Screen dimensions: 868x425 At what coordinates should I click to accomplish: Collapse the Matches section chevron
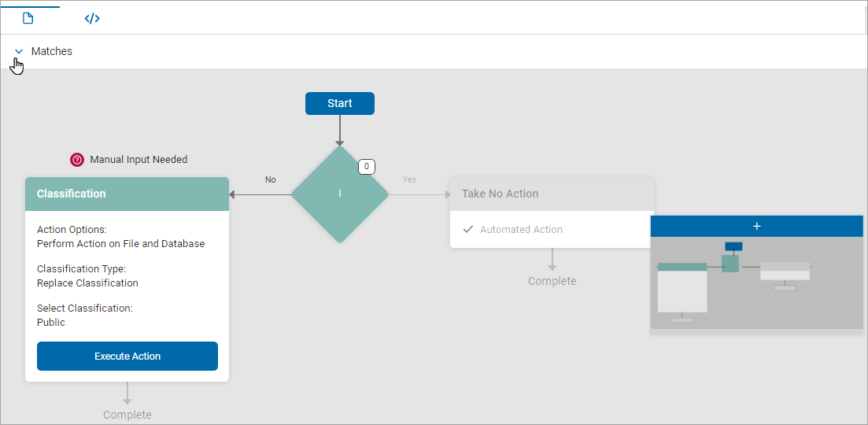(19, 52)
